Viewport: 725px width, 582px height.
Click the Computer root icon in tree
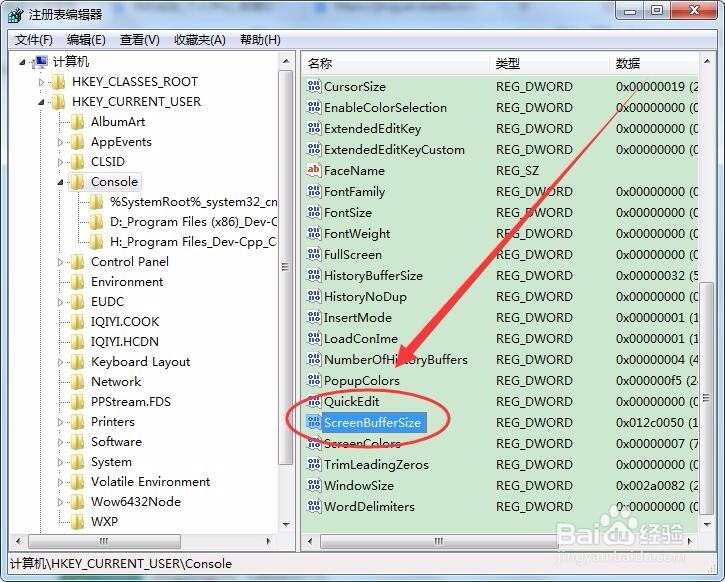pyautogui.click(x=40, y=61)
